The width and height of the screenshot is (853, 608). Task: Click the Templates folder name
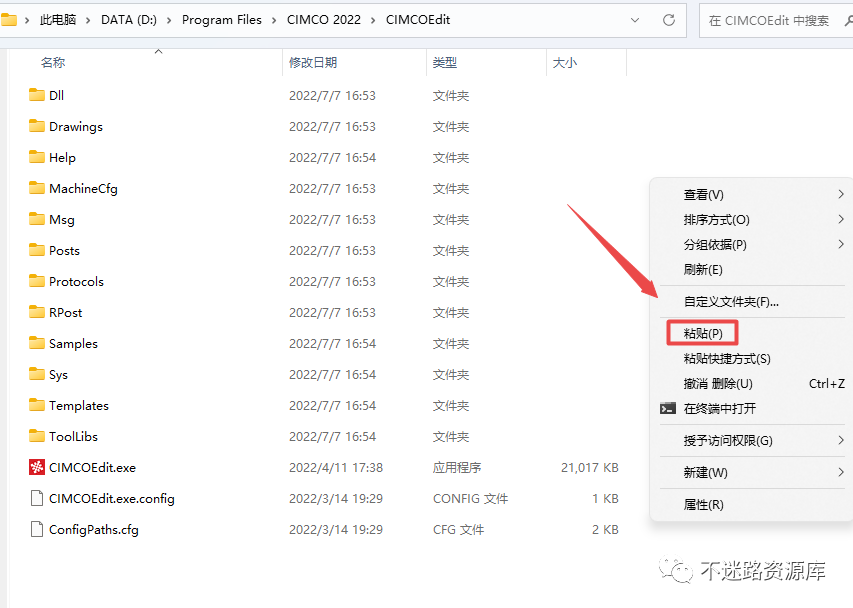(x=79, y=406)
